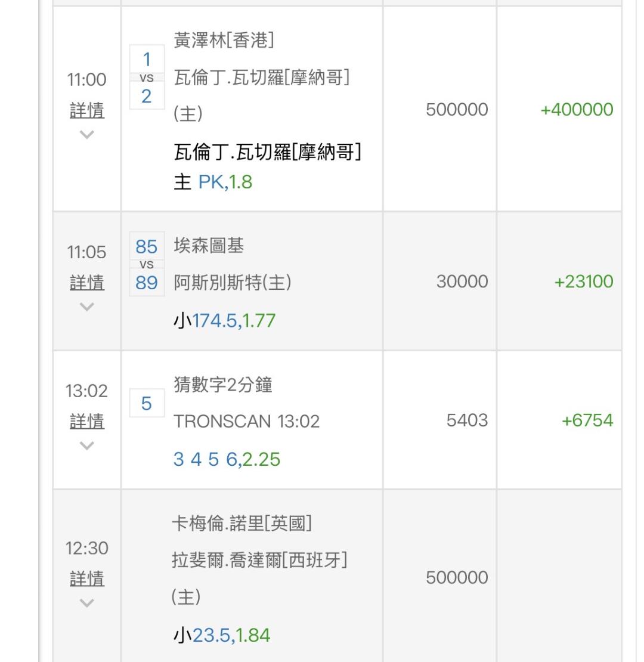Open 詳情 link for the 11:00 bet

(87, 110)
